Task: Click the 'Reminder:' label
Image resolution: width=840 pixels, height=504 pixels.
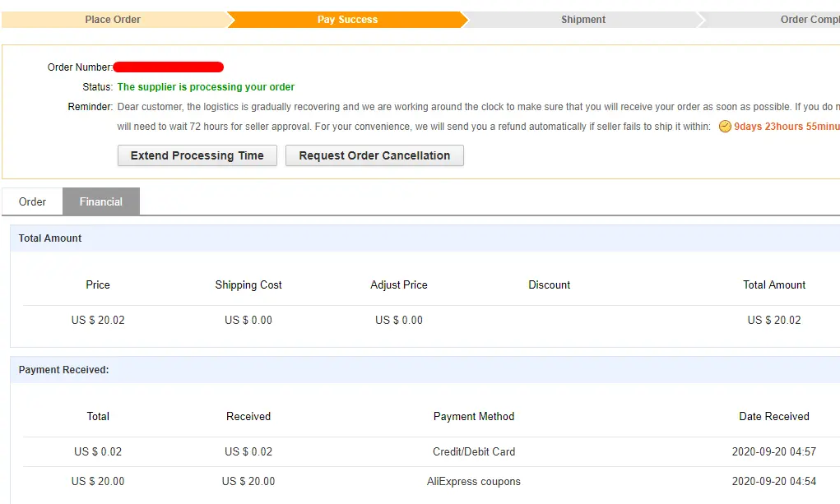Action: pyautogui.click(x=90, y=107)
